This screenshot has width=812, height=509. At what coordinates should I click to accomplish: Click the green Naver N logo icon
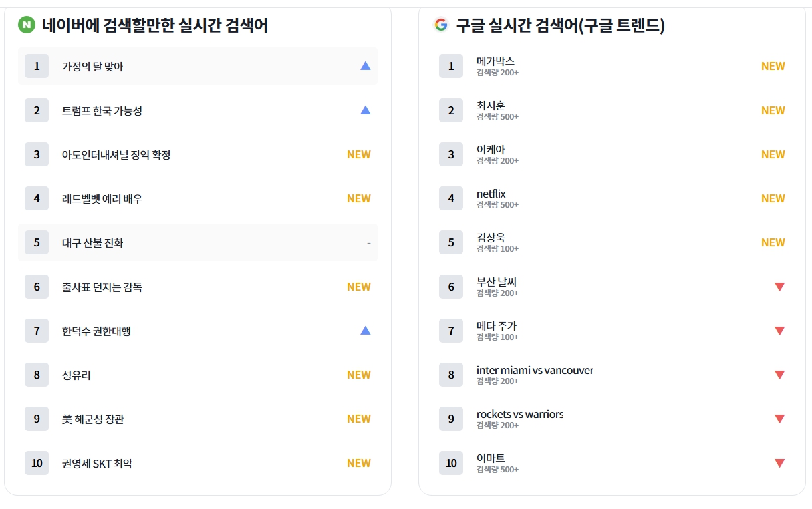pyautogui.click(x=27, y=25)
